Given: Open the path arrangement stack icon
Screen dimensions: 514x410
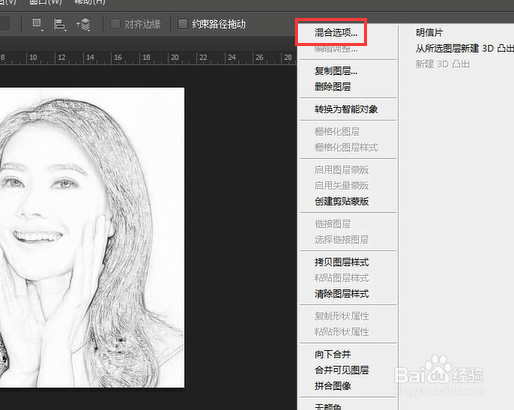Looking at the screenshot, I should click(83, 24).
